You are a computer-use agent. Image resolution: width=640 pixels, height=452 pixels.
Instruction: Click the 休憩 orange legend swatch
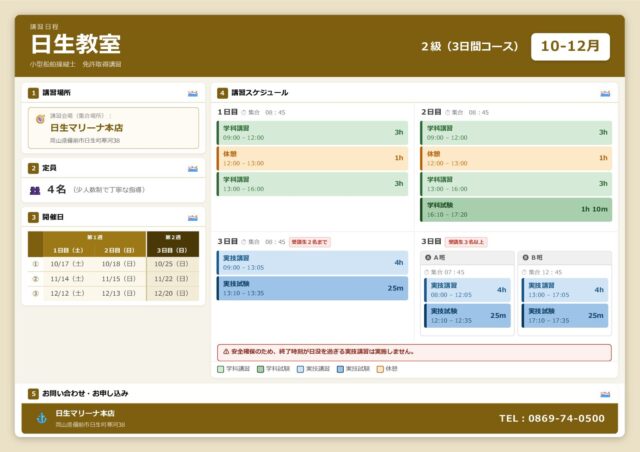point(380,369)
